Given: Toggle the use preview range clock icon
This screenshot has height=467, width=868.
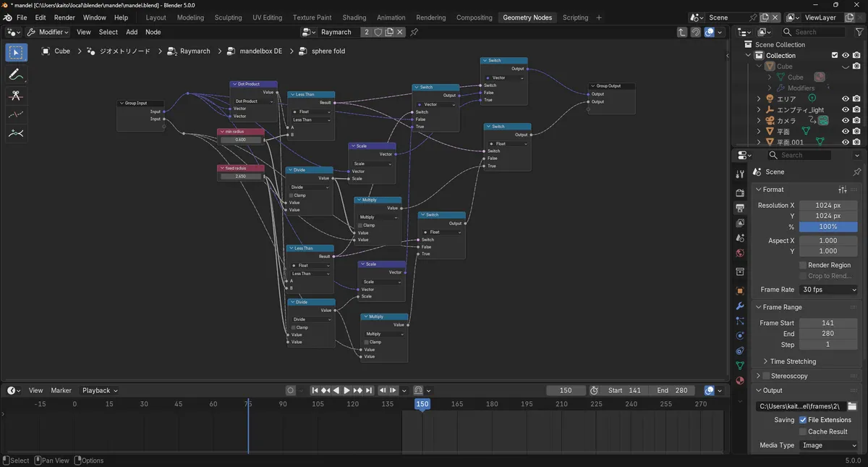Looking at the screenshot, I should 594,390.
